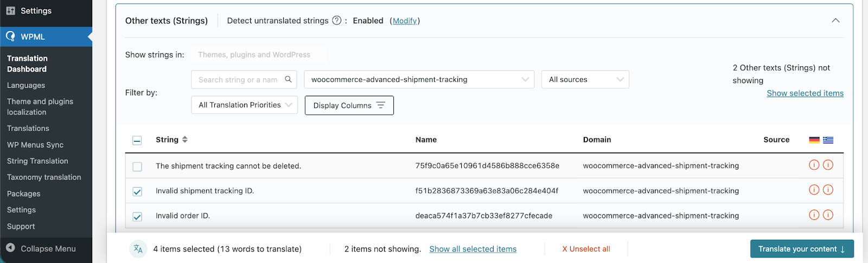Viewport: 868px width, 263px height.
Task: Click the Search string input field
Action: (x=238, y=79)
